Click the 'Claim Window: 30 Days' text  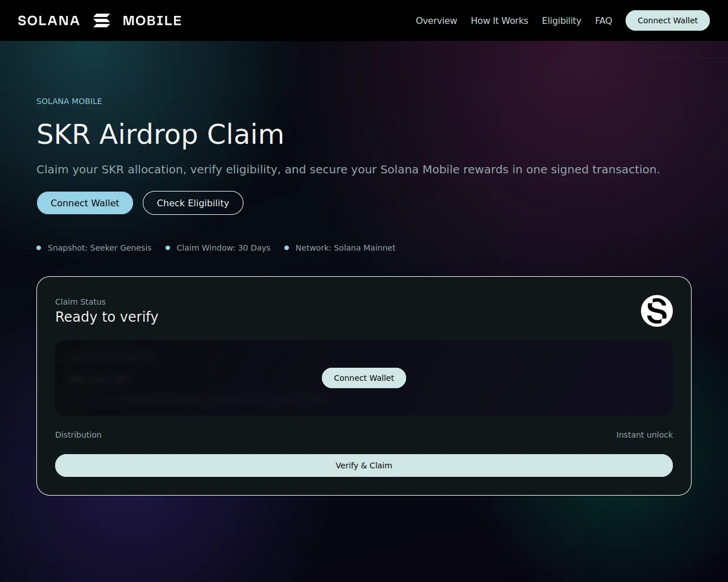(x=224, y=248)
